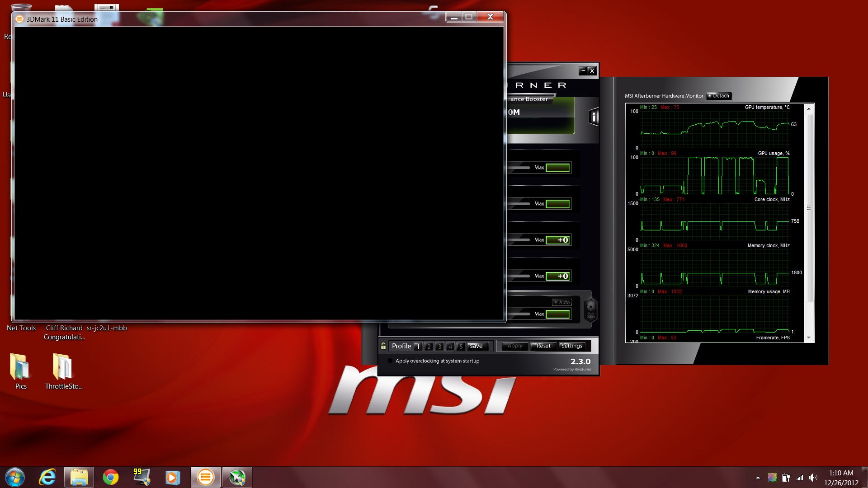868x488 pixels.
Task: Open the battery power tray icon
Action: coord(786,478)
